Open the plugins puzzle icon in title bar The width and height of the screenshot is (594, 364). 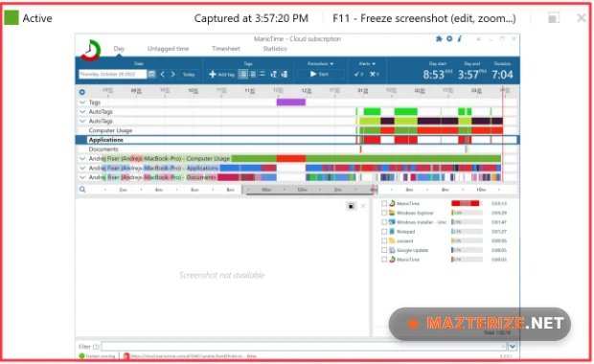coord(439,38)
